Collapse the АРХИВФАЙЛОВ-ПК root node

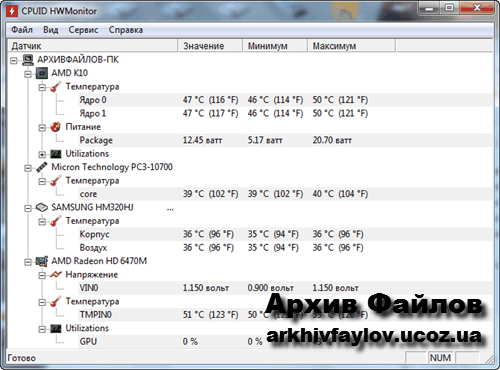point(14,60)
